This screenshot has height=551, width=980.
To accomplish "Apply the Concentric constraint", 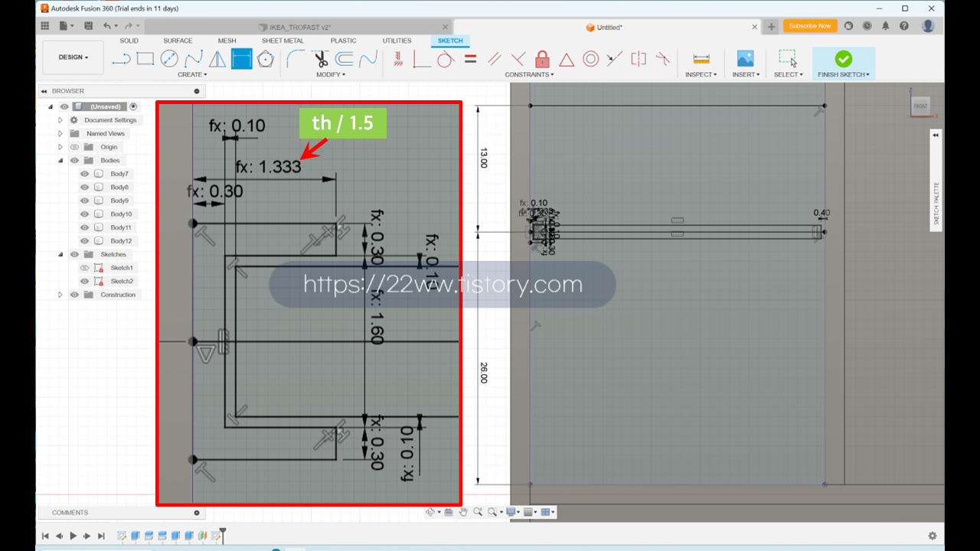I will click(x=590, y=59).
